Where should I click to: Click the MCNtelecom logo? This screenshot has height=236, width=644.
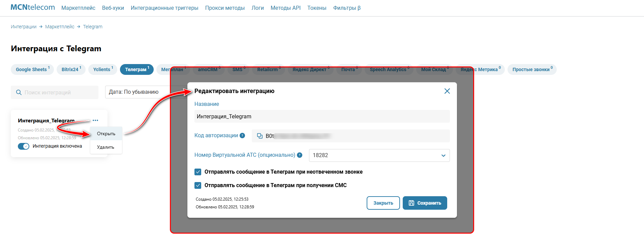click(x=33, y=7)
